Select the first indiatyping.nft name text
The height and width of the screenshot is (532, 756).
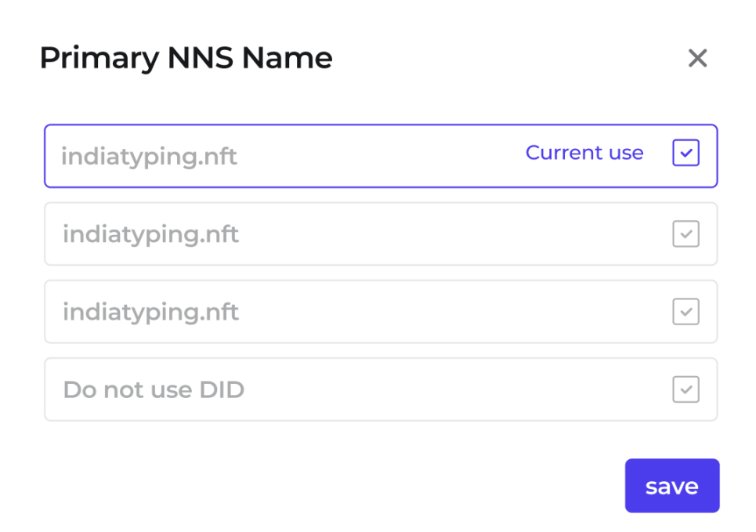point(149,157)
